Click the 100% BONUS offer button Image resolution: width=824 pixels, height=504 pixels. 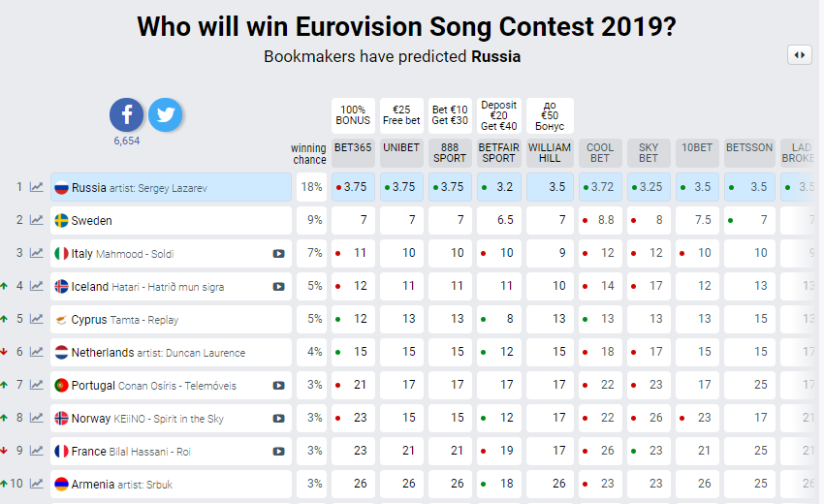tap(353, 115)
